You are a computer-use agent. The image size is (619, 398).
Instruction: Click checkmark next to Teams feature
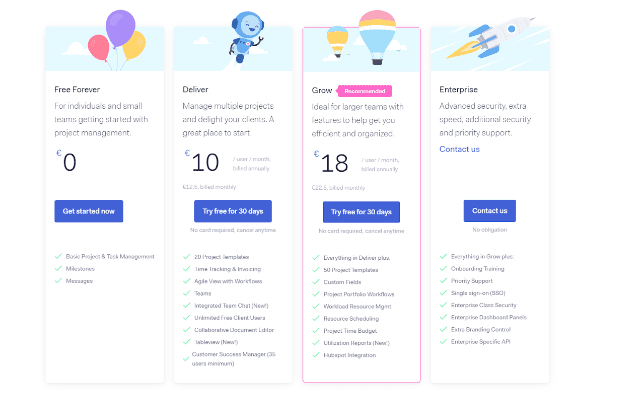click(x=187, y=293)
